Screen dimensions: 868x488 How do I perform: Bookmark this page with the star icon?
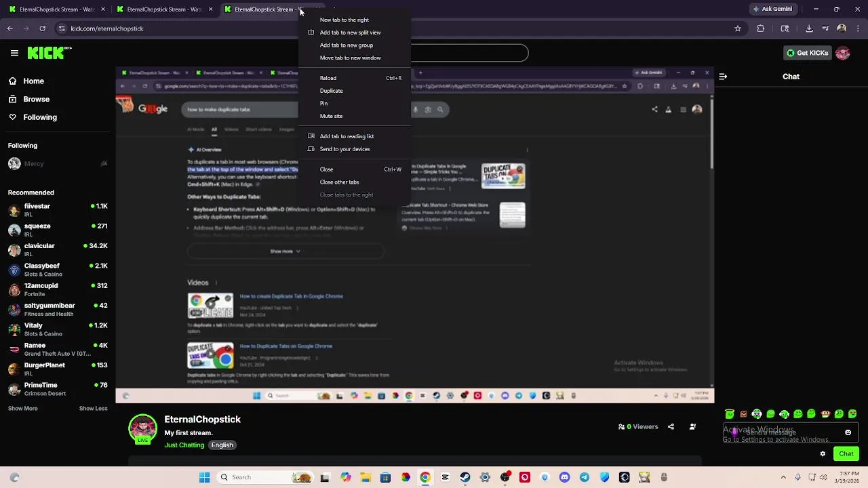[738, 28]
